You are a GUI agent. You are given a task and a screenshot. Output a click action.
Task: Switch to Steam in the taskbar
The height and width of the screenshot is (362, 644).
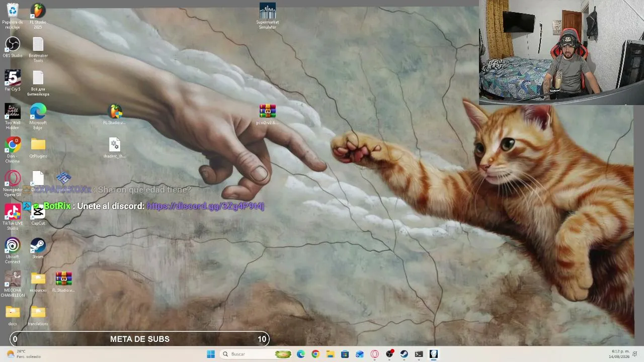(x=404, y=354)
